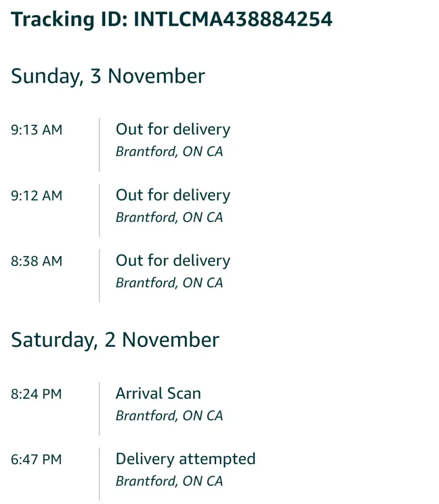Open the 9:12 AM Out for delivery status
The height and width of the screenshot is (504, 439).
click(173, 195)
